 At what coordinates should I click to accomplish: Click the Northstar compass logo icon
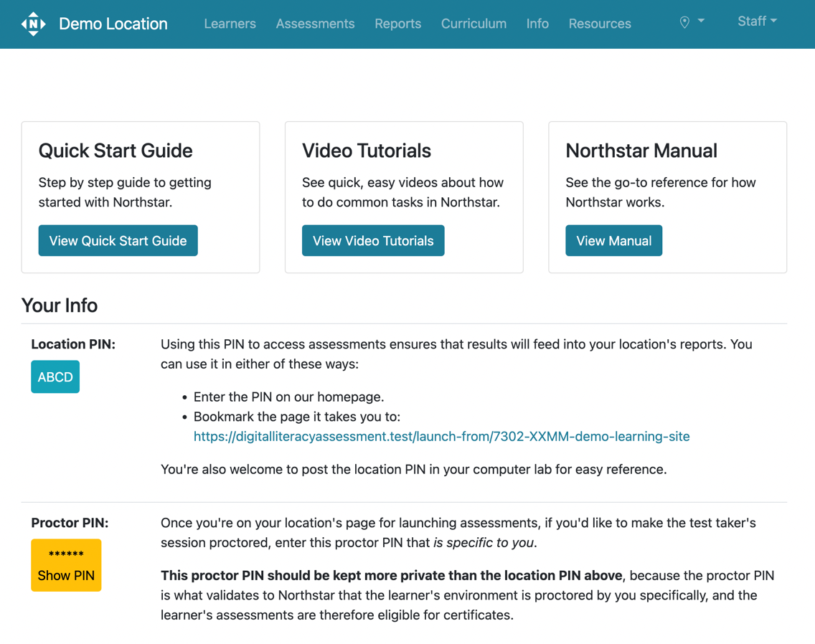[33, 24]
